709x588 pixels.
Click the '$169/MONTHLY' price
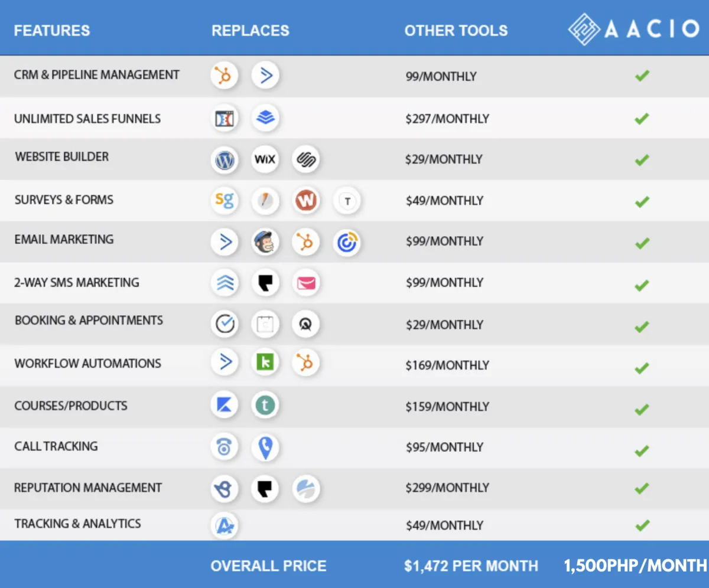447,365
